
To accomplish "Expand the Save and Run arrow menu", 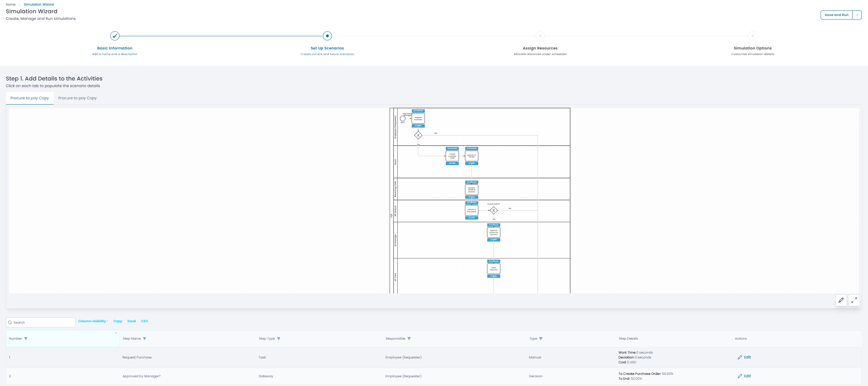I will click(857, 15).
